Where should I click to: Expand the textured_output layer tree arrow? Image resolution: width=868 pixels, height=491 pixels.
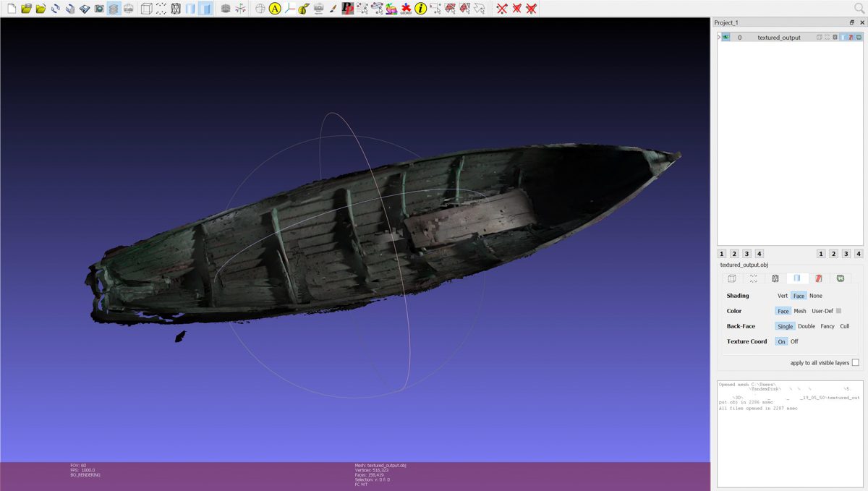(x=719, y=37)
